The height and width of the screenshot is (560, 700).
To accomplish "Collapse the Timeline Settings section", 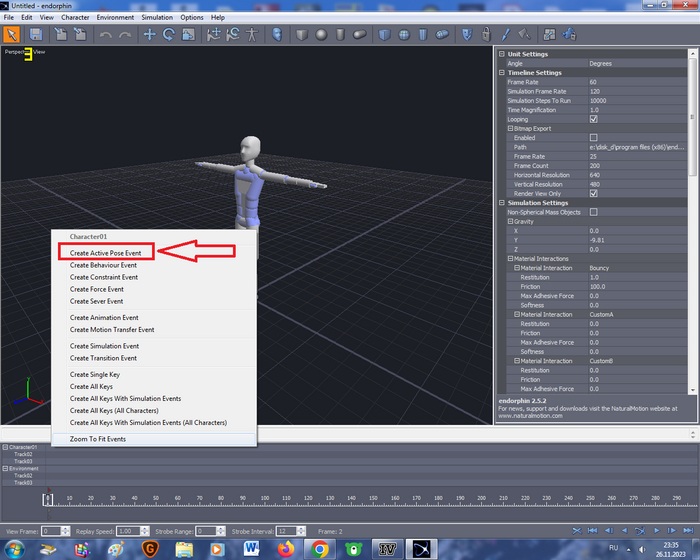I will (500, 72).
